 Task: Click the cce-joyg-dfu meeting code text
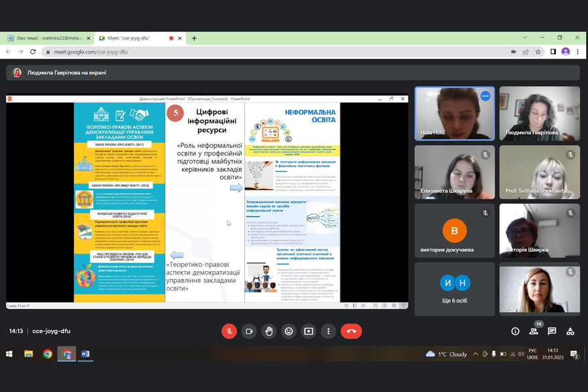52,331
